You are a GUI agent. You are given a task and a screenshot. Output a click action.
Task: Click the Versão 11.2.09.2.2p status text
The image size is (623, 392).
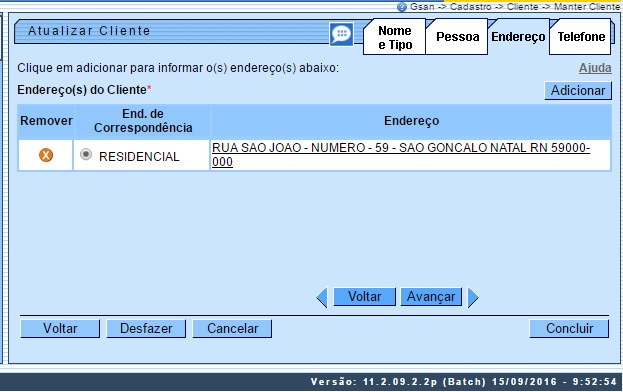(x=464, y=382)
